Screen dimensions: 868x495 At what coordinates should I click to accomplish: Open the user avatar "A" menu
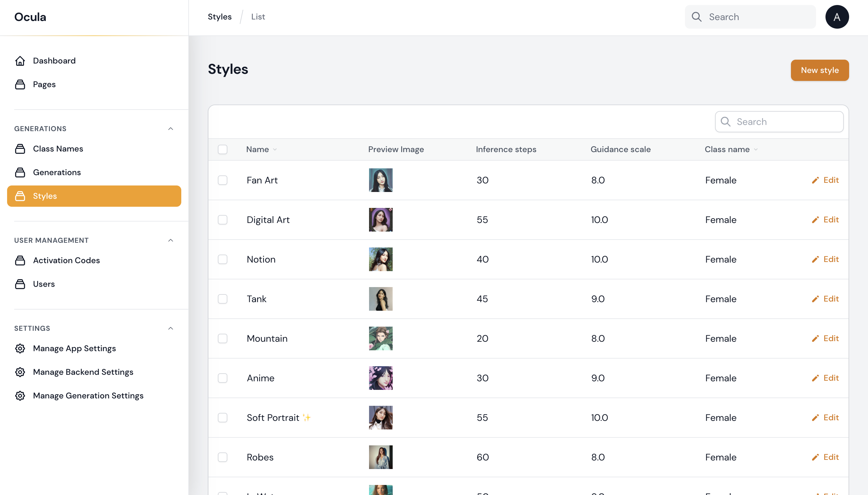click(x=837, y=17)
